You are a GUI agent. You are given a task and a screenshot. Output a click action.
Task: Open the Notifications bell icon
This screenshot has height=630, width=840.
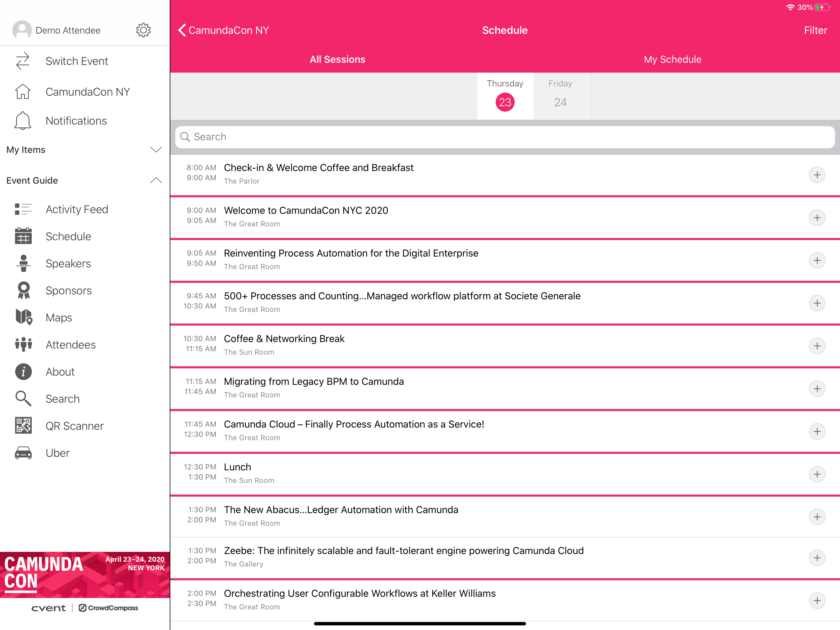coord(23,121)
